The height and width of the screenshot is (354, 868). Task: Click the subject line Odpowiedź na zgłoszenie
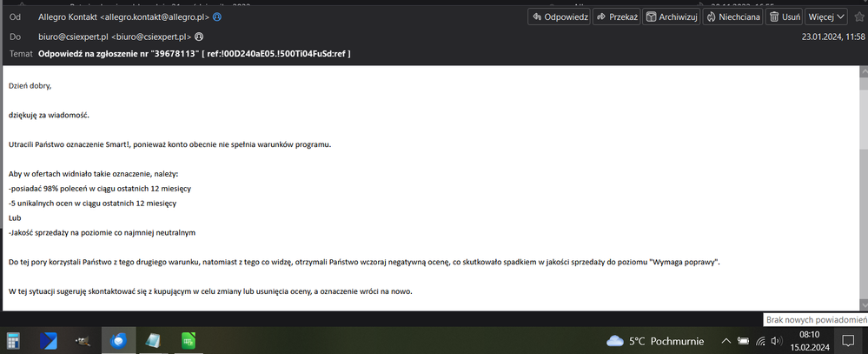pos(195,54)
